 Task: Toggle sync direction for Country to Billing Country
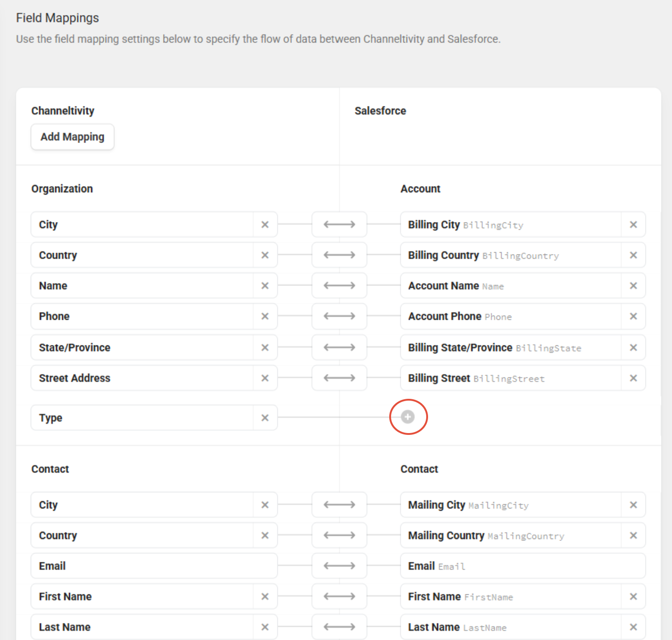pos(339,255)
